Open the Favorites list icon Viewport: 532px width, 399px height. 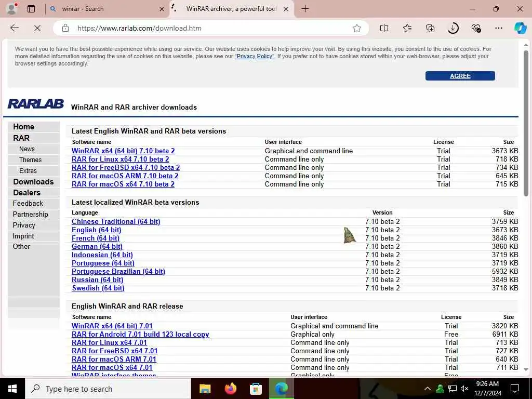(x=407, y=28)
